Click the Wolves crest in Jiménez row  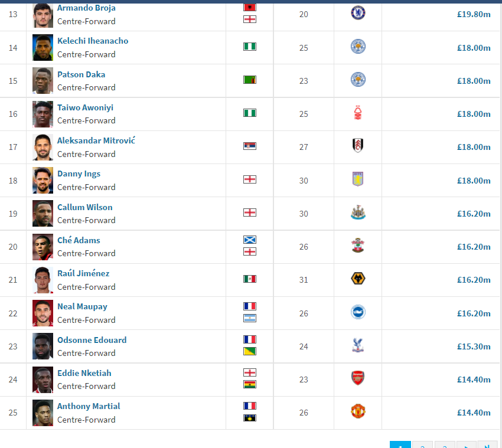358,279
